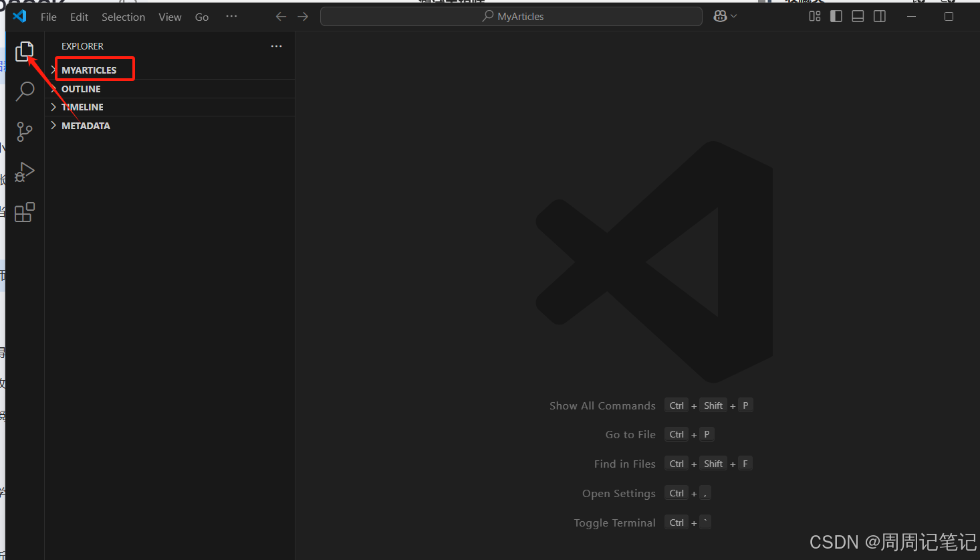980x560 pixels.
Task: Open the Search view icon
Action: coord(25,91)
